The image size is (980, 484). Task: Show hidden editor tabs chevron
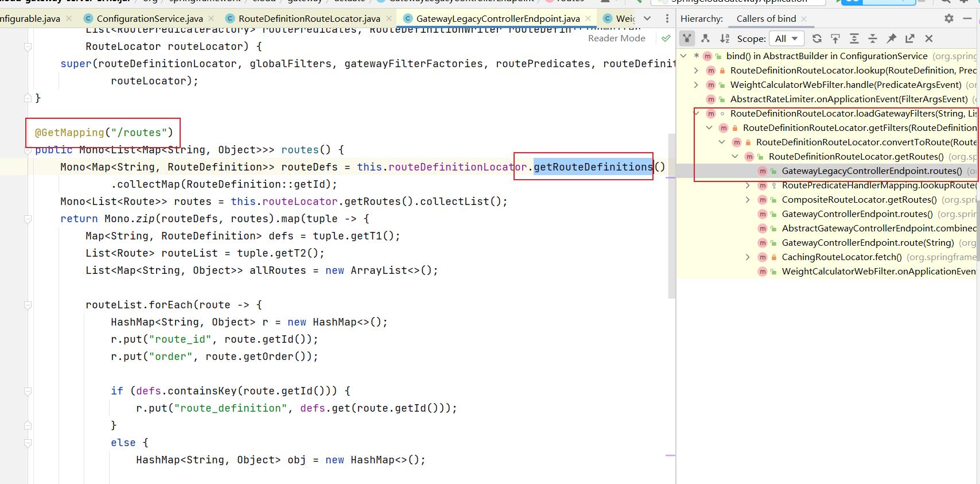tap(647, 18)
